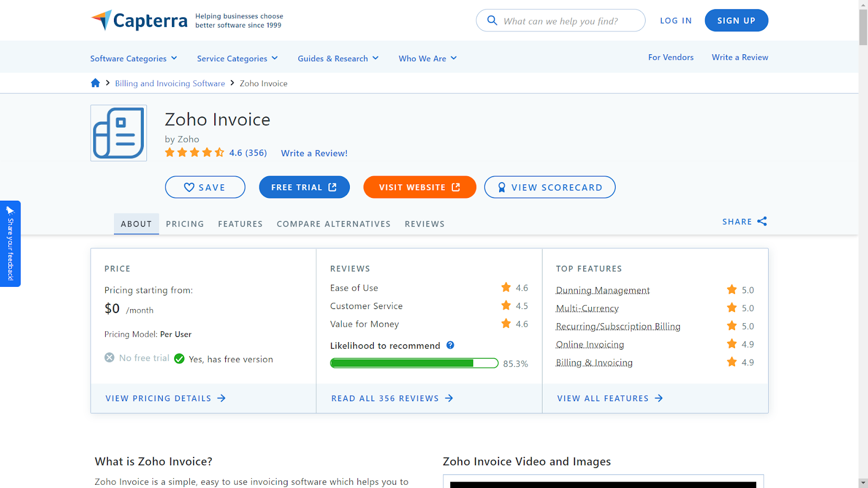The height and width of the screenshot is (488, 868).
Task: Click the heart icon on Save button
Action: point(189,187)
